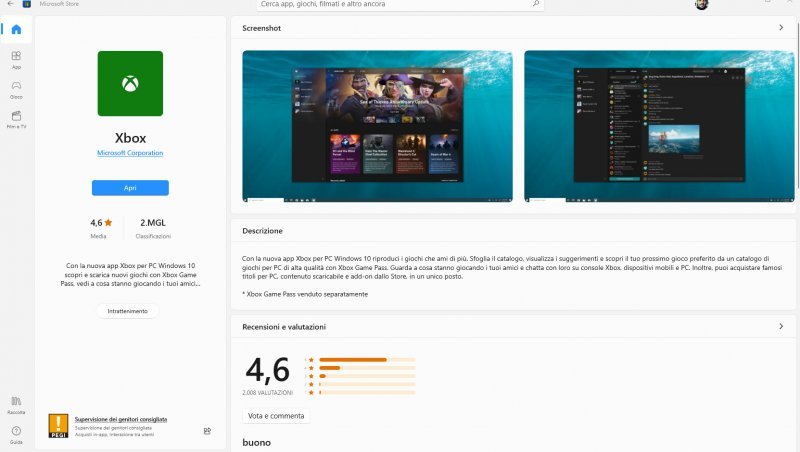Open Microsoft Corporation publisher link
This screenshot has height=452, width=800.
tap(130, 153)
